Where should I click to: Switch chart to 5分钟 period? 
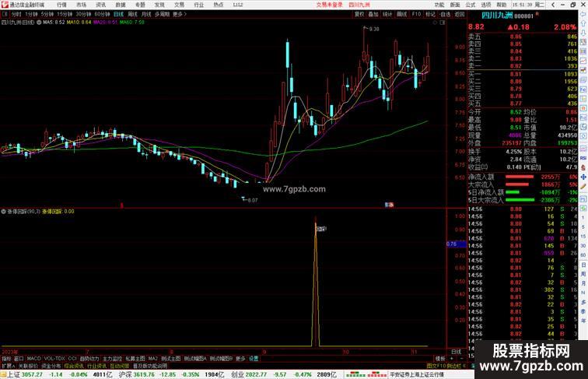point(47,14)
